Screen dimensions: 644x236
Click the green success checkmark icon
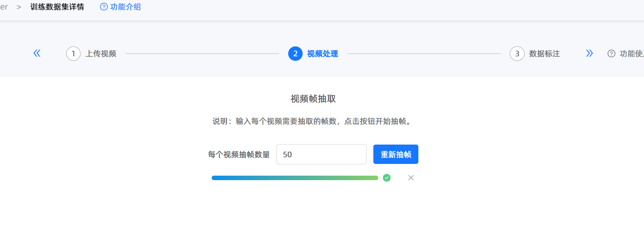click(386, 178)
